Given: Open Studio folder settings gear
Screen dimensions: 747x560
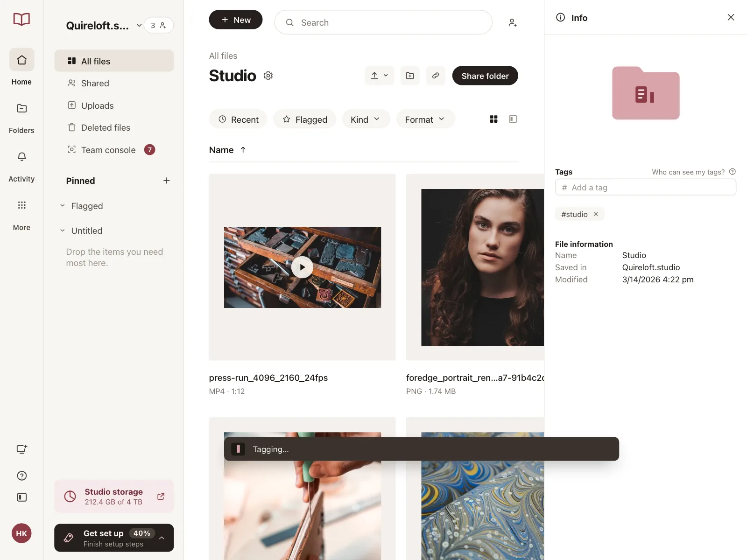Looking at the screenshot, I should pos(268,76).
